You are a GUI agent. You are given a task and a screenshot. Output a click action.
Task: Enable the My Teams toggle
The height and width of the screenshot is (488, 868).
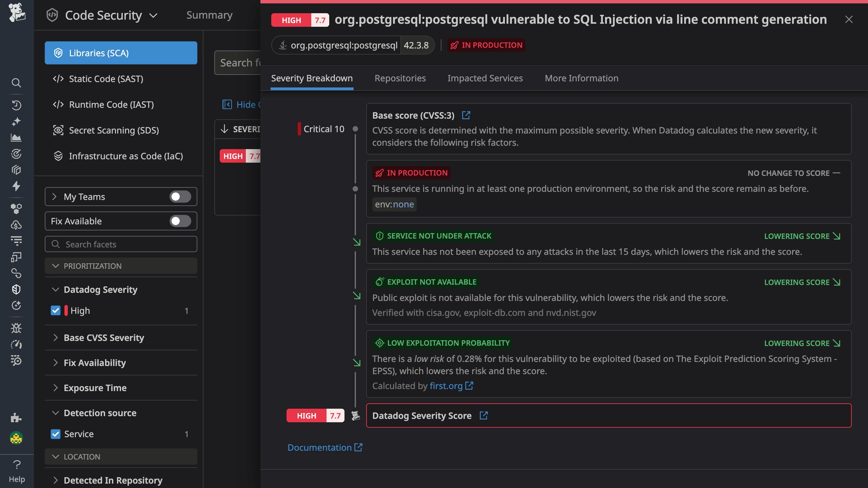180,197
